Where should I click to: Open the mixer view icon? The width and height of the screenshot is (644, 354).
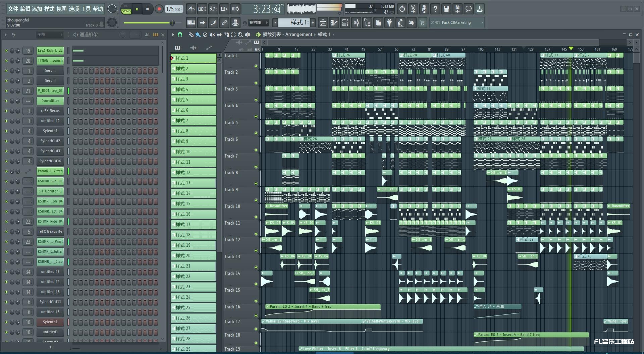pos(356,23)
